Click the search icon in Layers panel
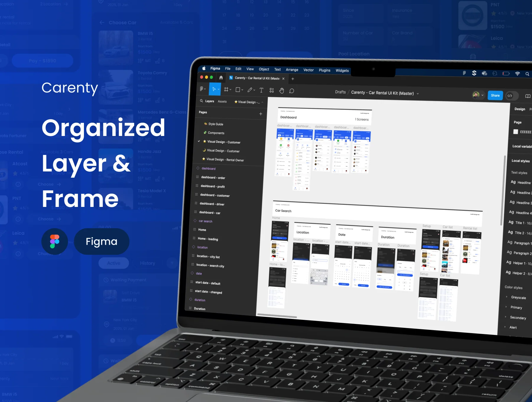532x402 pixels. (201, 101)
